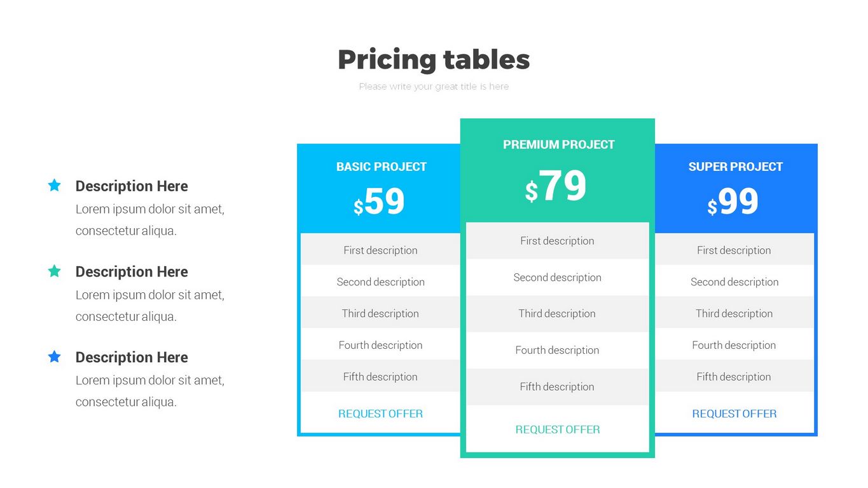
Task: Click Fourth description in the Basic column
Action: [380, 345]
